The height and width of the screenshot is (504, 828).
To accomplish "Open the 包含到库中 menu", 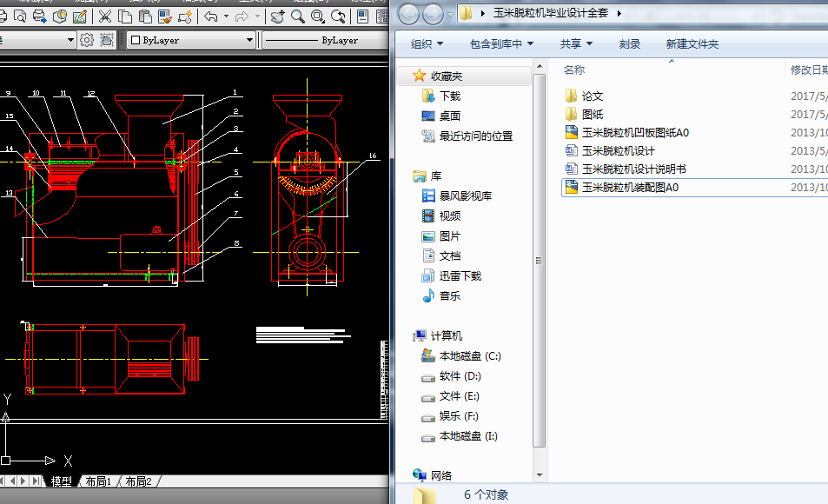I will pos(501,43).
